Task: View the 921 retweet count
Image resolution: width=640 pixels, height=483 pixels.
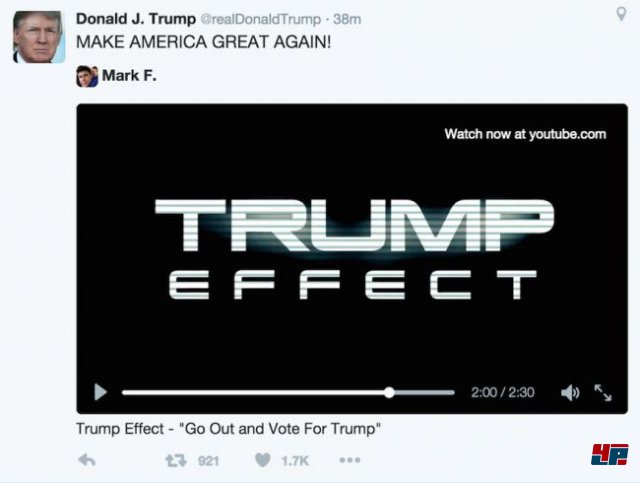Action: [x=209, y=461]
